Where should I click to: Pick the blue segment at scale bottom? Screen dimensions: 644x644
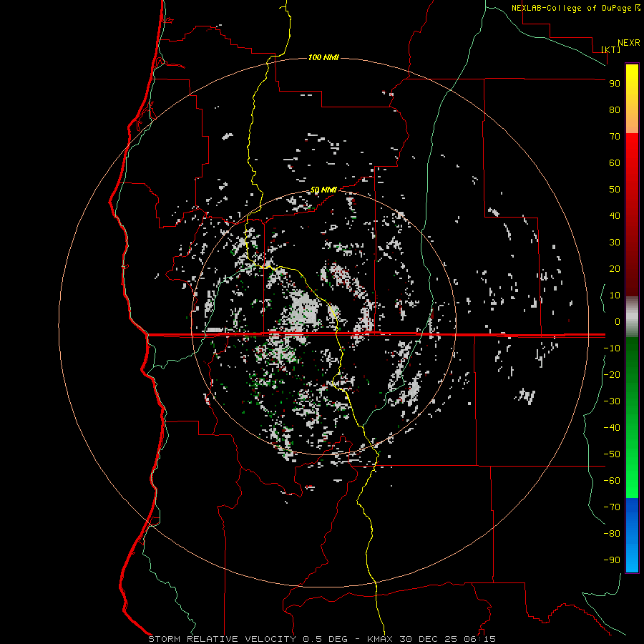tap(632, 535)
